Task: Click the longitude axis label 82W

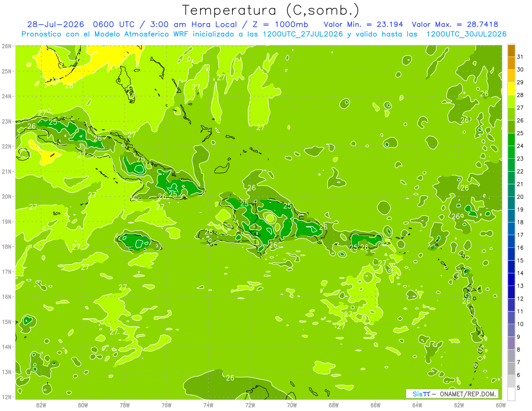Action: [x=41, y=405]
